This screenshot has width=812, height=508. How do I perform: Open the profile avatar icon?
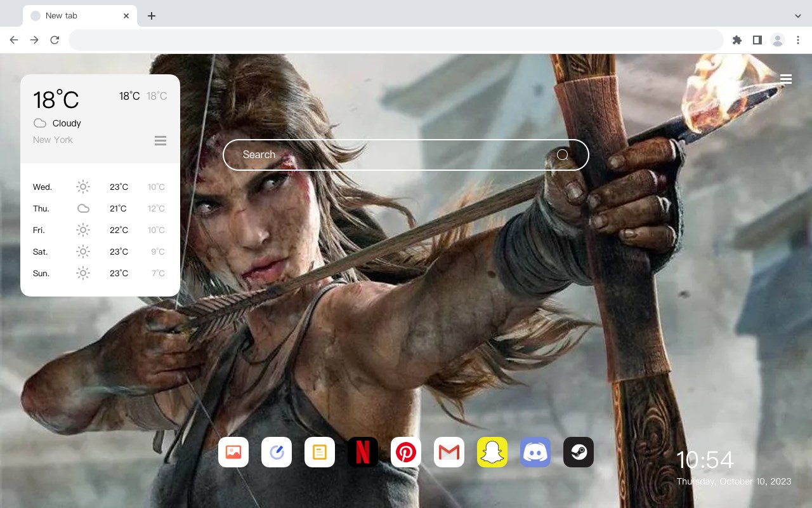pos(778,40)
